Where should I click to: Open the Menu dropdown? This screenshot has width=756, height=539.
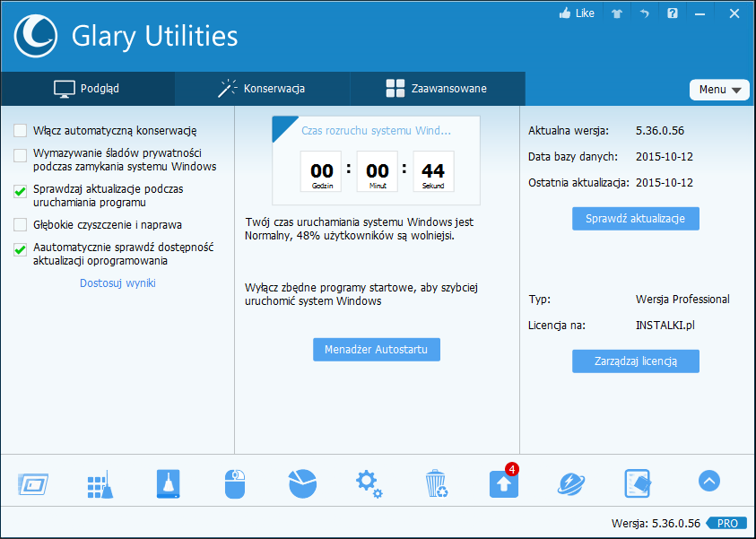(x=719, y=90)
